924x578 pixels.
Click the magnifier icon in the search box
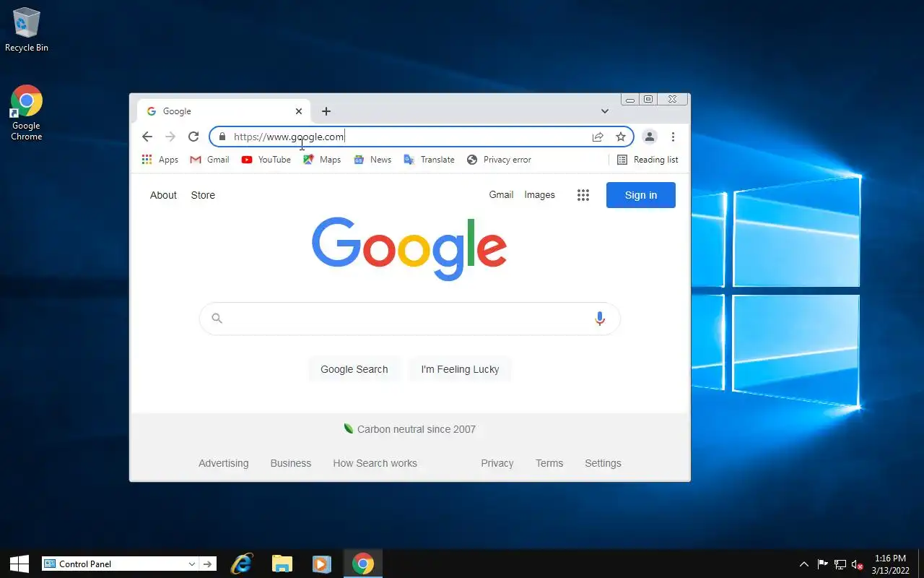[x=217, y=318]
